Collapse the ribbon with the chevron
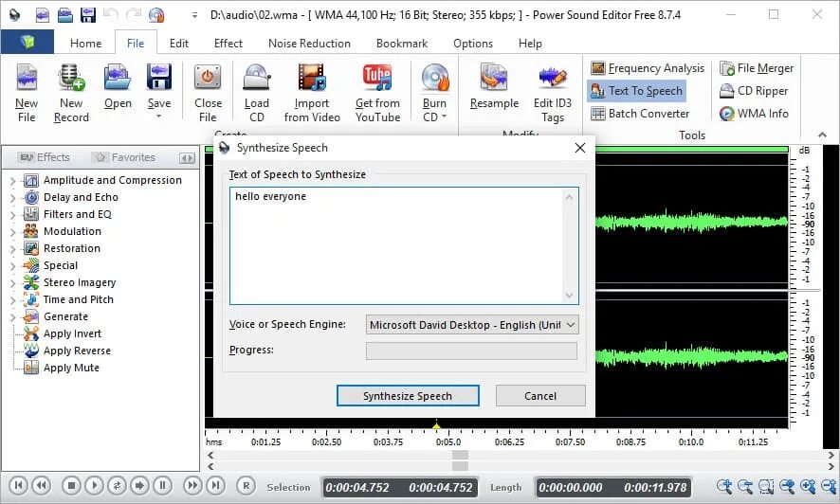 822,135
